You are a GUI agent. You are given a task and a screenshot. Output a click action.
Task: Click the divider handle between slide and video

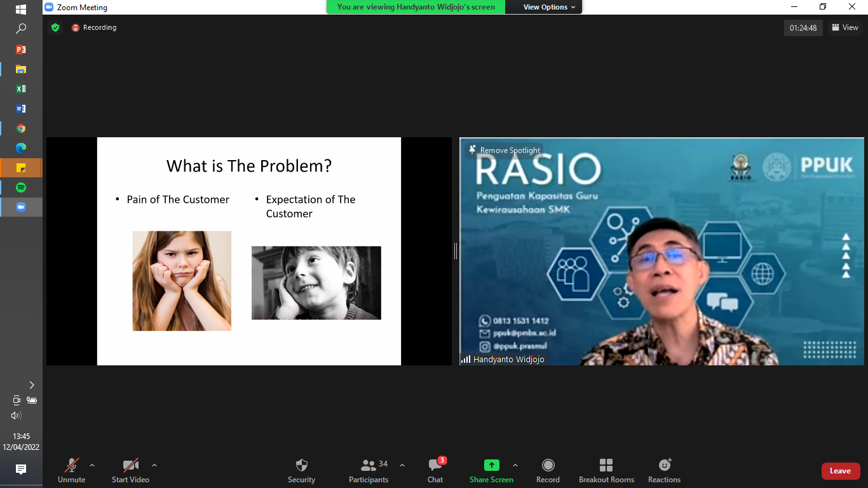(x=456, y=251)
